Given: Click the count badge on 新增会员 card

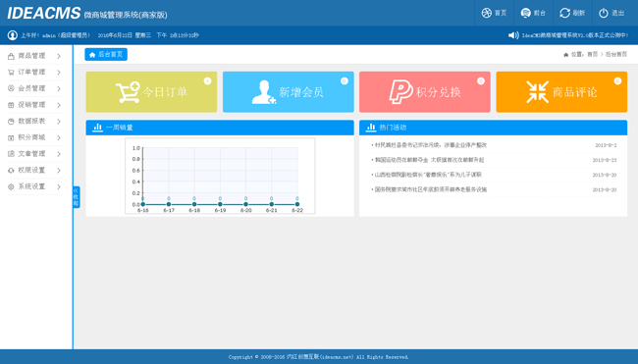Looking at the screenshot, I should point(345,80).
